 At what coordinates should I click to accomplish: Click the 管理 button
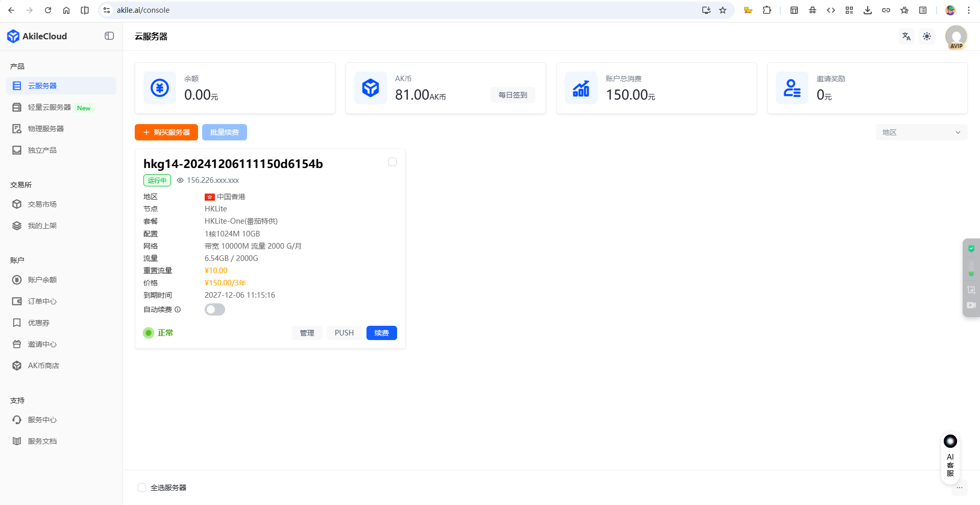pos(307,333)
